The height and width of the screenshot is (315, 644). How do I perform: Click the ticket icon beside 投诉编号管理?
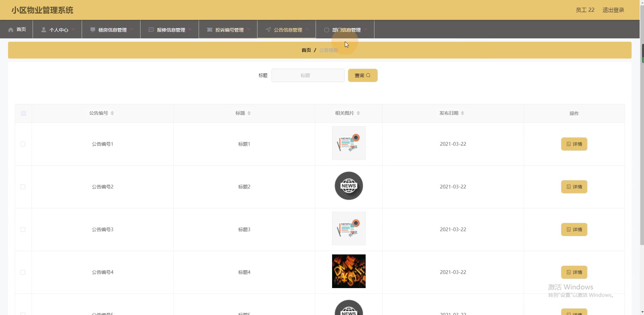tap(210, 30)
